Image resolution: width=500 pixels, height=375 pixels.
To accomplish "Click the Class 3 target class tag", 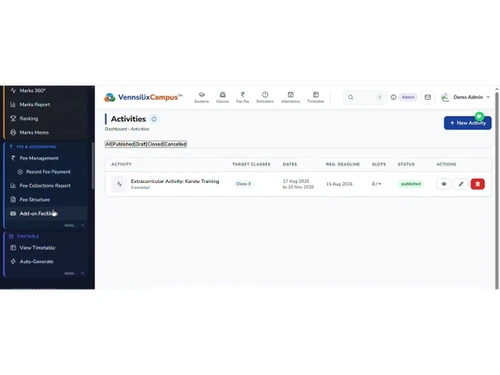I will point(243,184).
